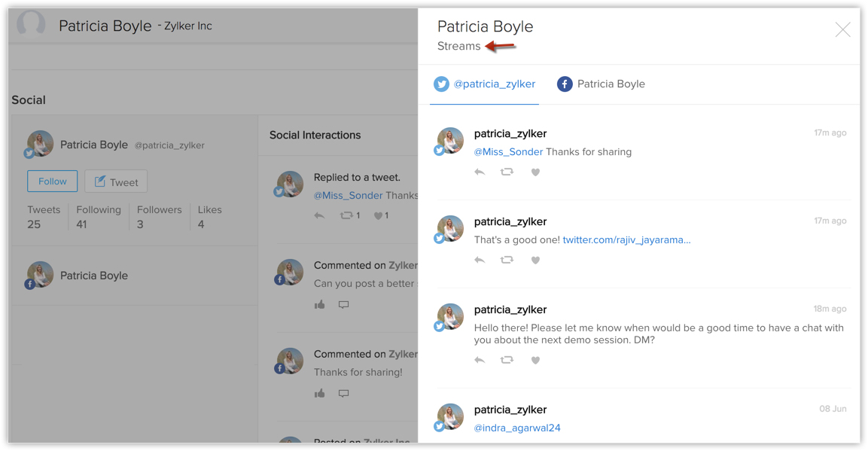The image size is (868, 451).
Task: Click comment icon under 'Thanks for sharing!' post
Action: point(343,394)
